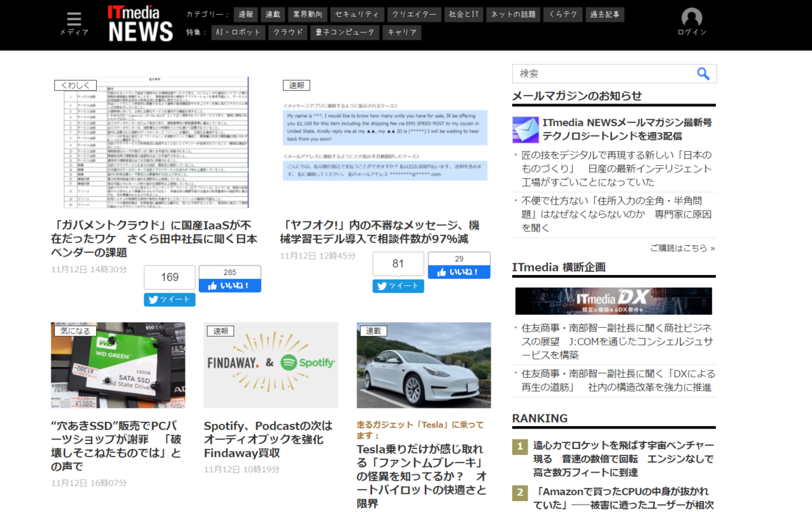The image size is (812, 512).
Task: Open "穴あきSSD"販売 article headline
Action: 117,446
